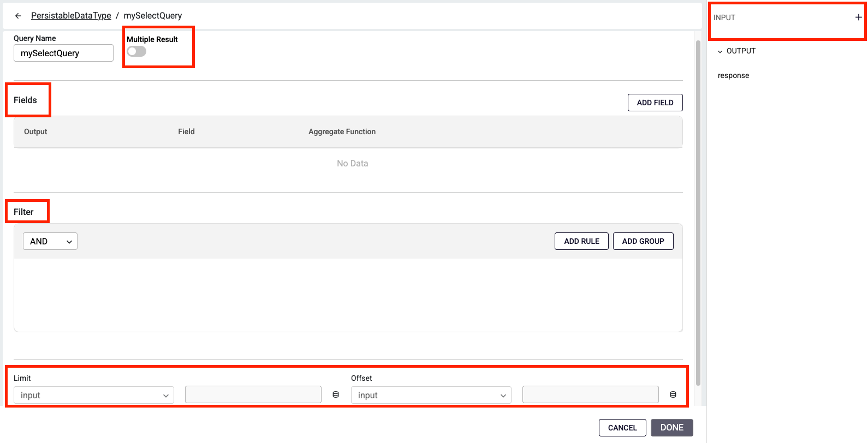The width and height of the screenshot is (868, 443).
Task: Cancel the query editing
Action: pyautogui.click(x=622, y=428)
